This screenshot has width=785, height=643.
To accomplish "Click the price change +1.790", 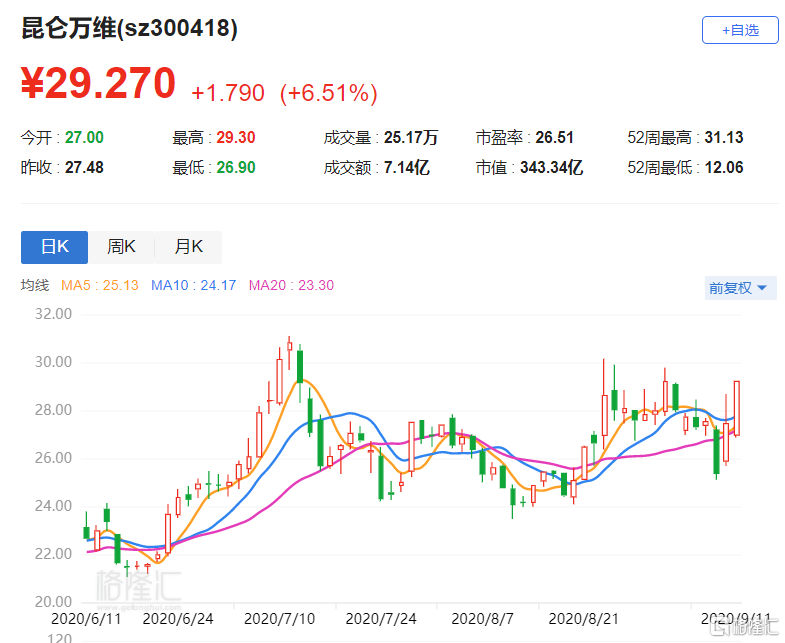I will coord(228,93).
